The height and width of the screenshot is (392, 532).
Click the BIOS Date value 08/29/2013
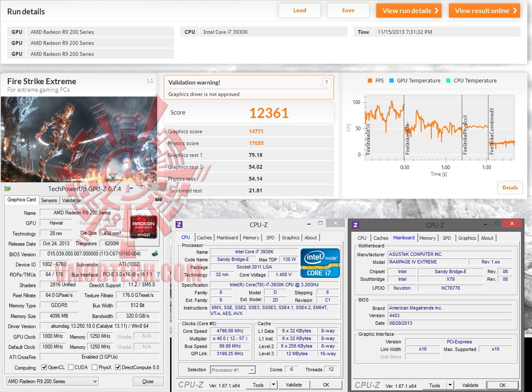point(450,323)
